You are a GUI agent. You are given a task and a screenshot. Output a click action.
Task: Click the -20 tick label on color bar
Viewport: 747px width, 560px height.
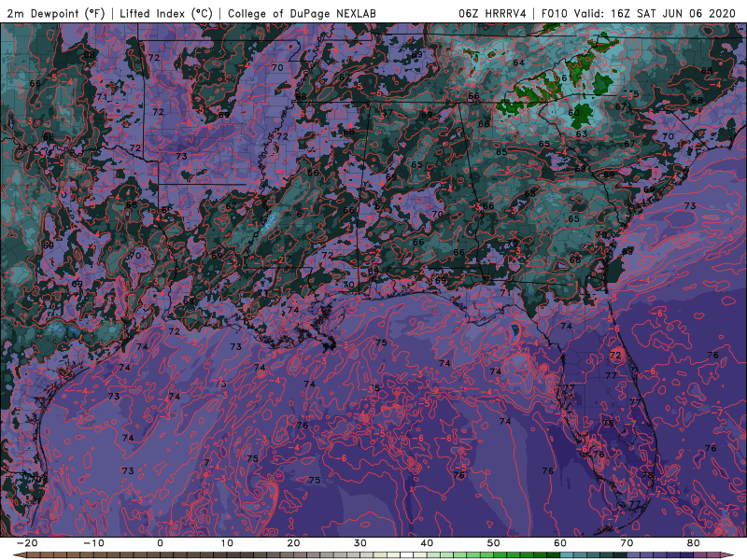[x=27, y=543]
